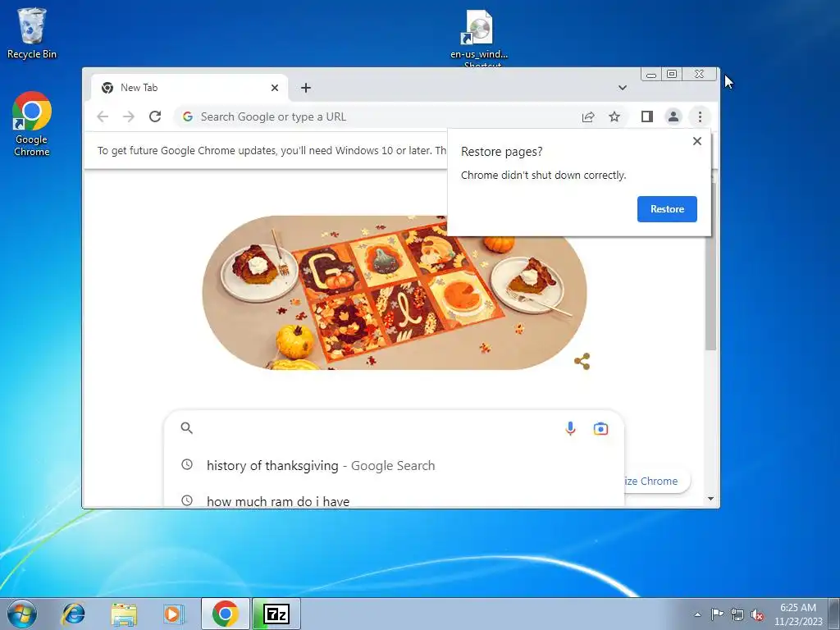
Task: Open Windows Media Player from taskbar
Action: 172,614
